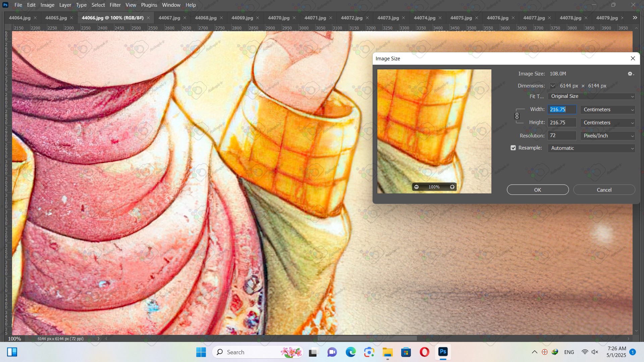Launch Opera browser from the taskbar
The height and width of the screenshot is (362, 644).
tap(424, 352)
